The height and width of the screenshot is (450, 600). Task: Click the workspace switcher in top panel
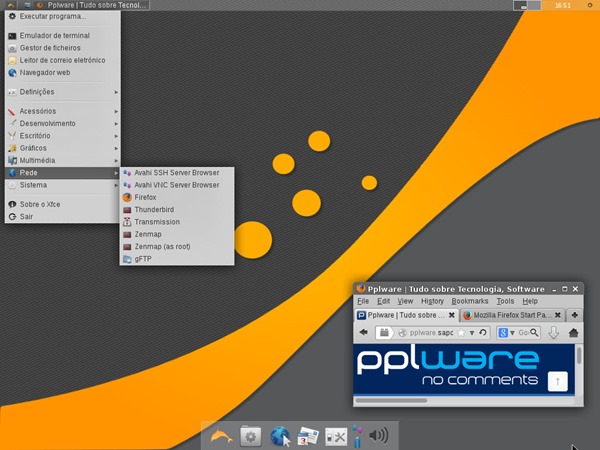pos(527,5)
